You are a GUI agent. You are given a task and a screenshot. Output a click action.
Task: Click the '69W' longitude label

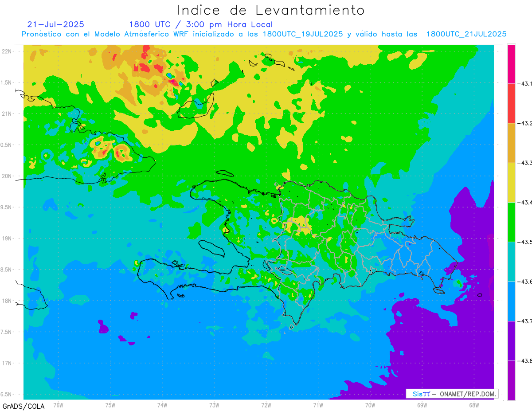click(422, 405)
